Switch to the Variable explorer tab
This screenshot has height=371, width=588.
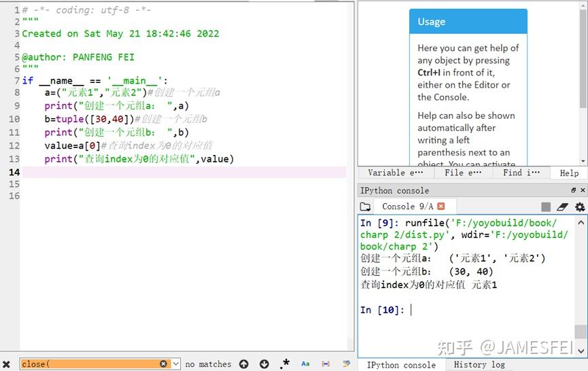[396, 173]
